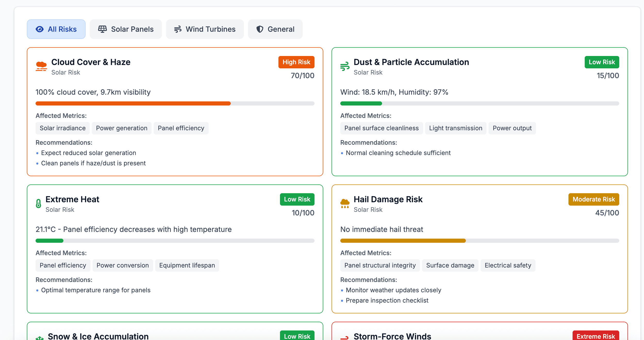The width and height of the screenshot is (644, 340).
Task: Click 'Prepare inspection checklist' recommendation
Action: [387, 301]
